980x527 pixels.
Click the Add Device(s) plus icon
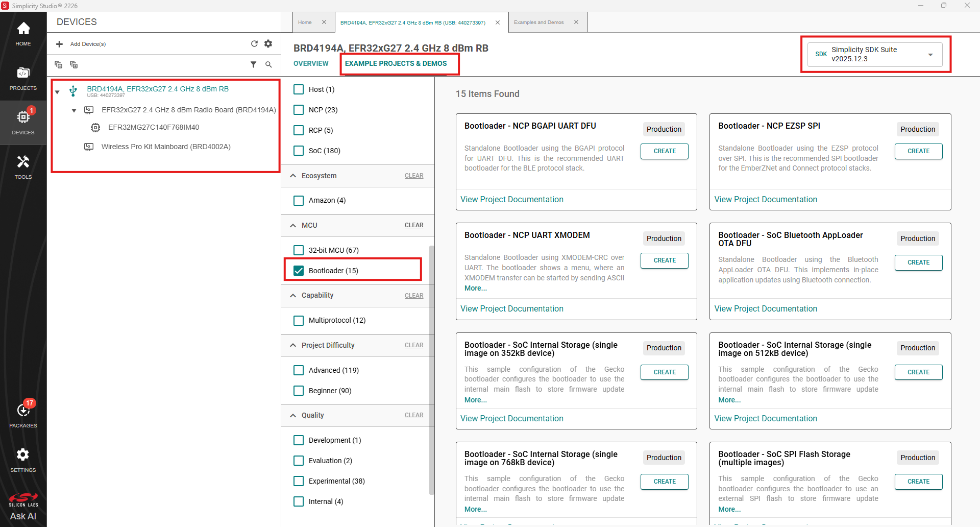tap(60, 44)
